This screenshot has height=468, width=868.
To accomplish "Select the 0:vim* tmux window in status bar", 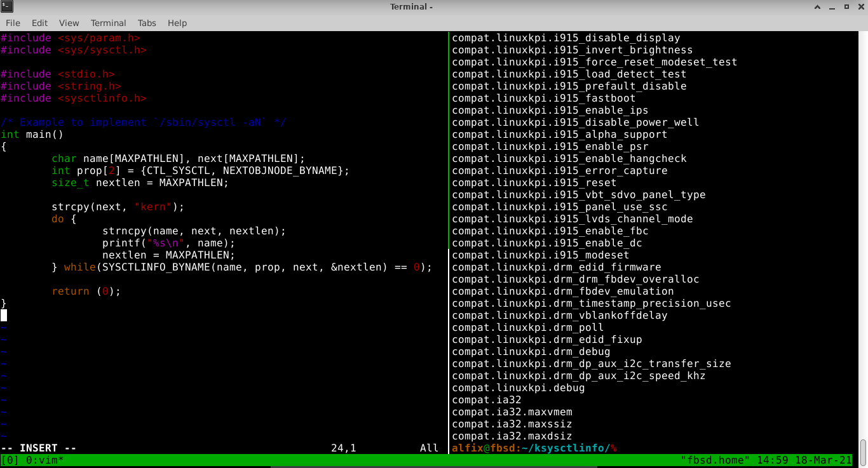I will click(44, 460).
